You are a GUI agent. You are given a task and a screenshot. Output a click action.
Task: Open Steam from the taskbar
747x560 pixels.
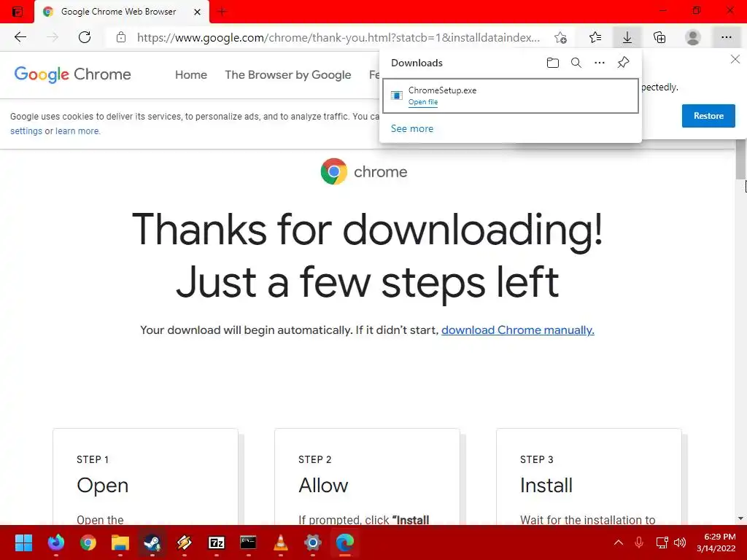pyautogui.click(x=152, y=542)
